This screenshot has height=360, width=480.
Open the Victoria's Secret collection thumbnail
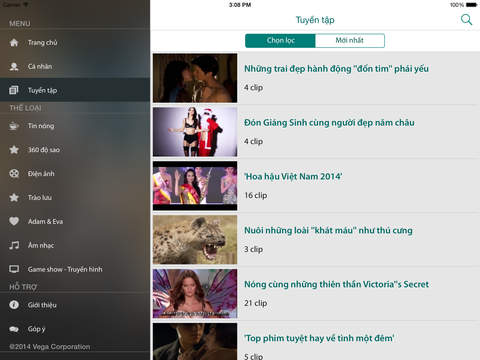(x=195, y=294)
